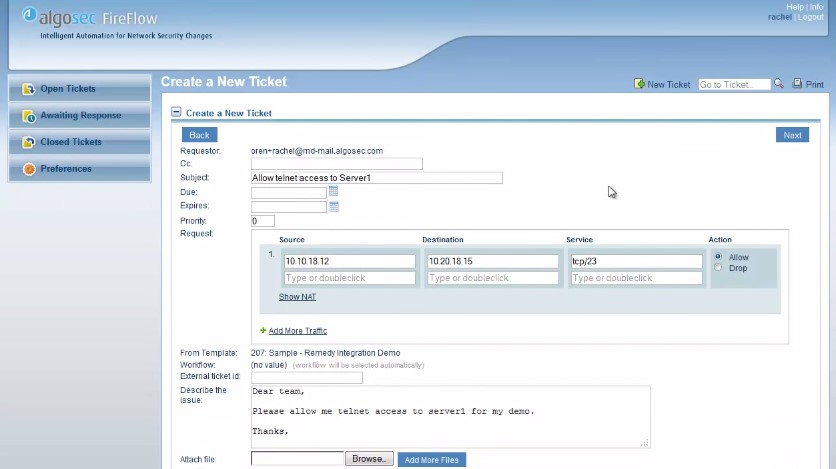Click the search magnifier icon
Viewport: 836px width, 469px height.
[779, 84]
